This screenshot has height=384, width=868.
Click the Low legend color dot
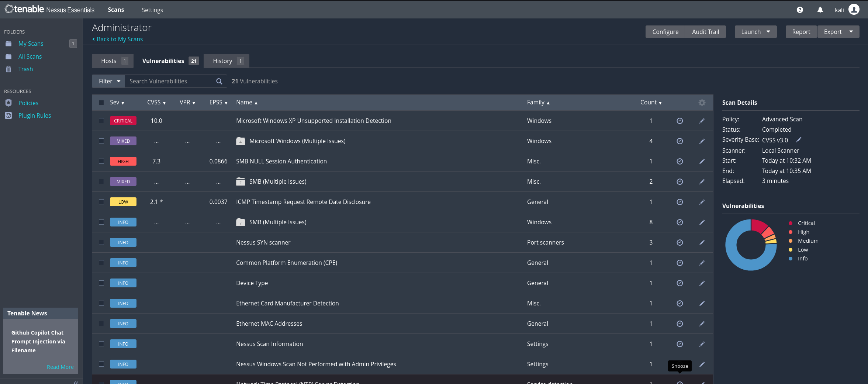791,250
